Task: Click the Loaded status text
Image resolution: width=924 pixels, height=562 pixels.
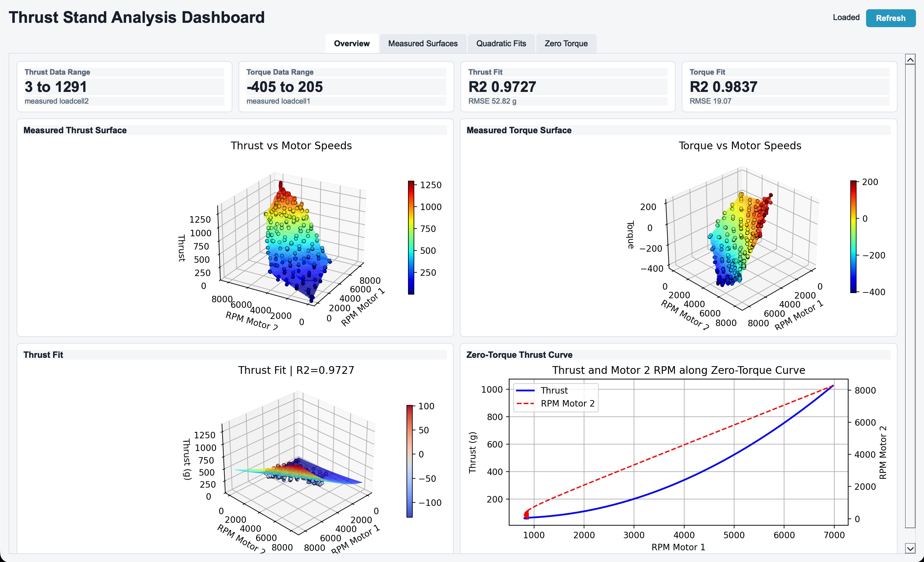Action: point(846,17)
